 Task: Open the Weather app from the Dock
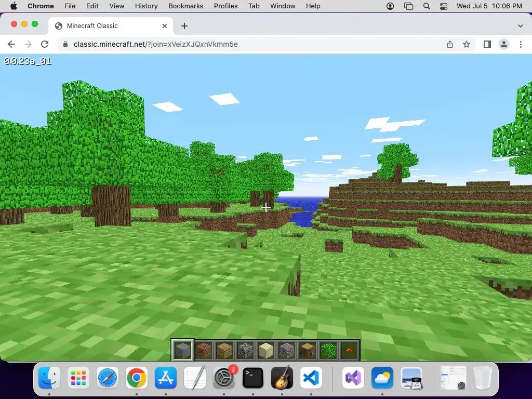click(382, 378)
